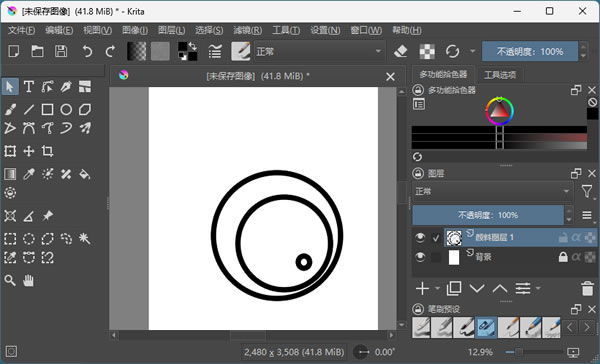Swap foreground and background colors
This screenshot has height=364, width=600.
point(193,46)
